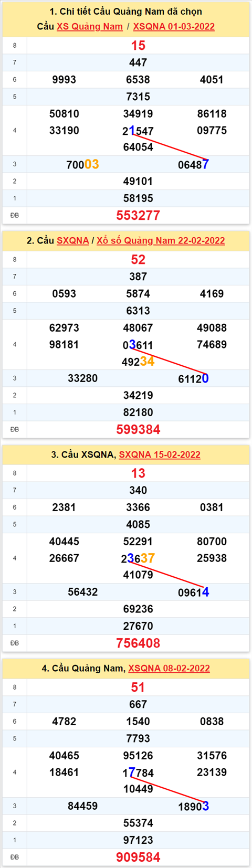Screen dimensions: 252x868
Task: Click the red prize-8 number 15
Action: [x=138, y=46]
